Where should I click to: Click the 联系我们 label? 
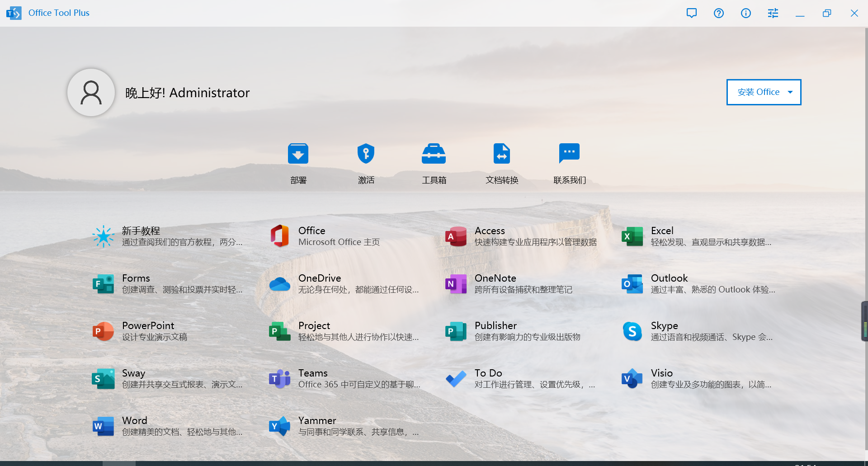click(x=570, y=180)
